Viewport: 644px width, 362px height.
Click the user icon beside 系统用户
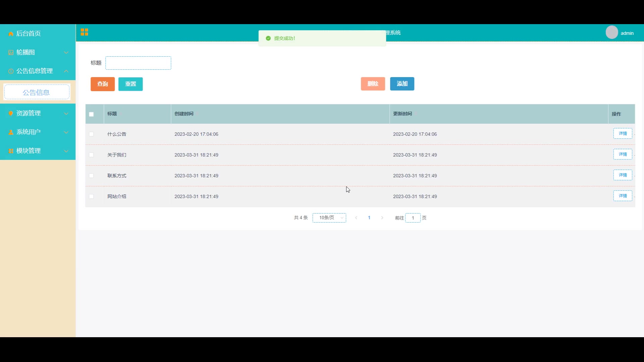[11, 132]
